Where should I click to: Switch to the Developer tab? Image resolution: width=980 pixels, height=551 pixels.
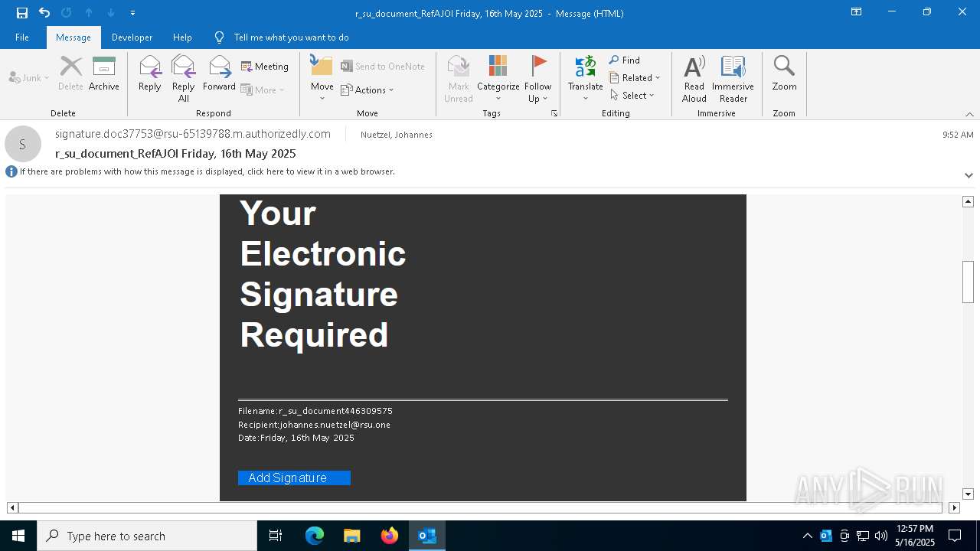point(132,37)
